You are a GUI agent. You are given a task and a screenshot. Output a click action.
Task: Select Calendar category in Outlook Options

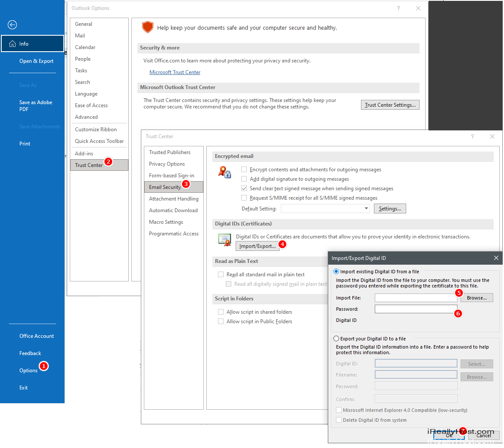(x=99, y=47)
